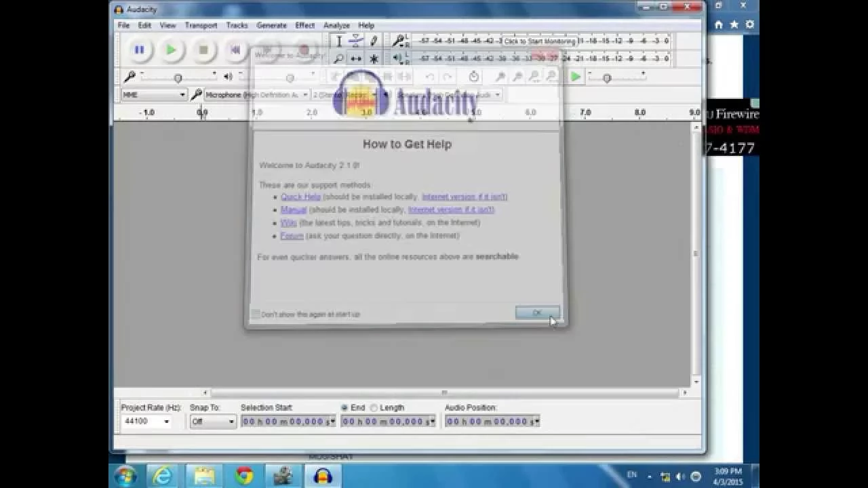Click the speaker icon next to playback volume
This screenshot has width=868, height=488.
pos(228,77)
